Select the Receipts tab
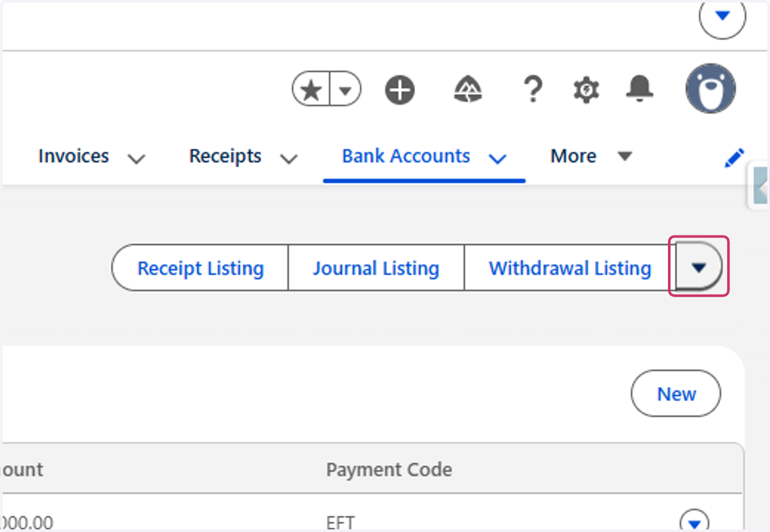The image size is (770, 532). tap(225, 156)
